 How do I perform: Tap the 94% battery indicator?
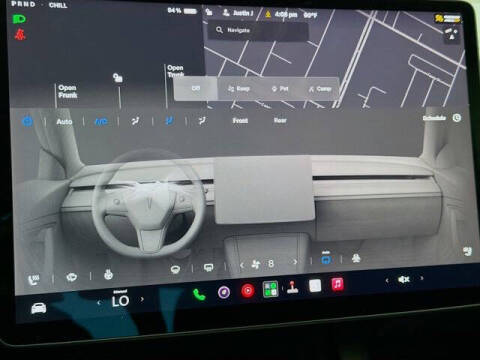tap(182, 11)
